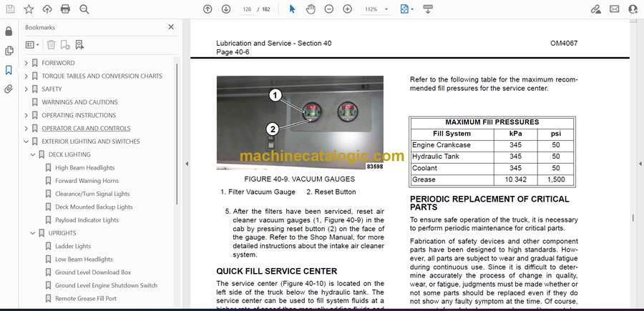Zoom out with the minus icon

[x=329, y=9]
